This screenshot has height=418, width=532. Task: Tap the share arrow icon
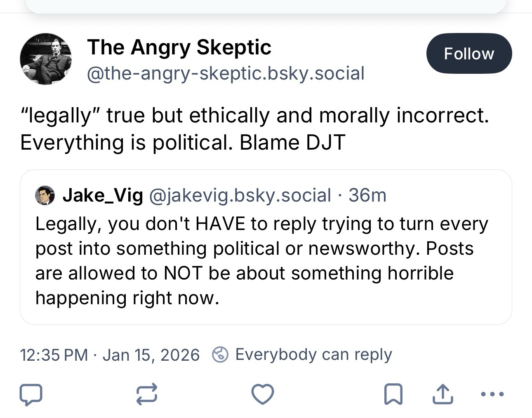(x=443, y=394)
